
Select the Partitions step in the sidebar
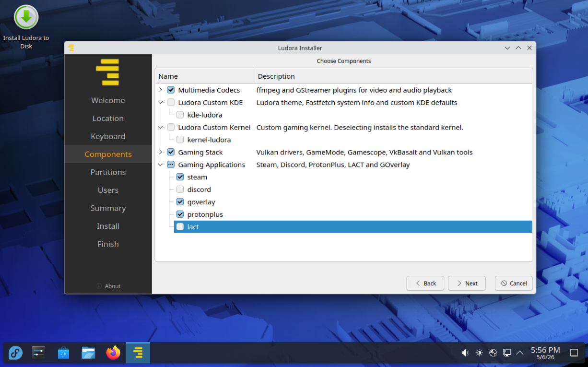108,172
